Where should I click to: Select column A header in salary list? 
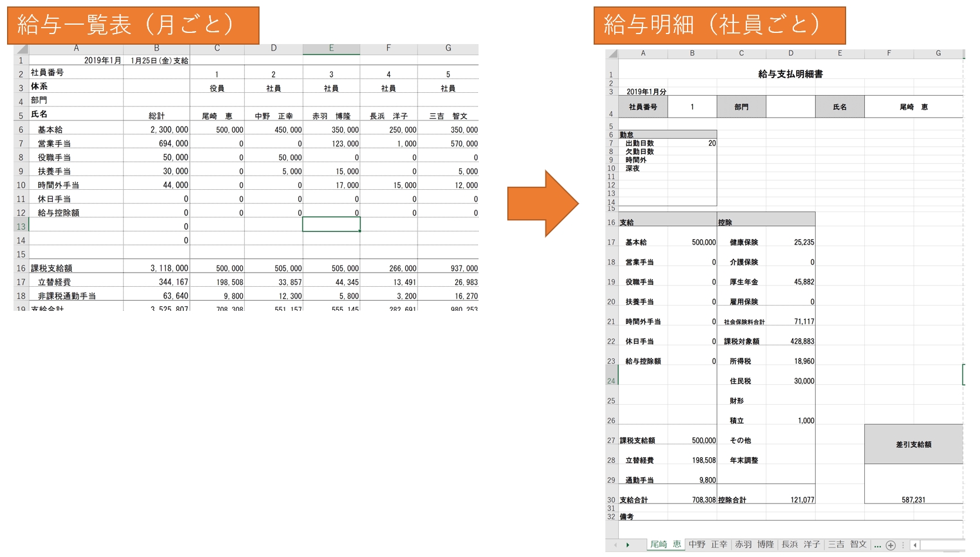point(76,49)
